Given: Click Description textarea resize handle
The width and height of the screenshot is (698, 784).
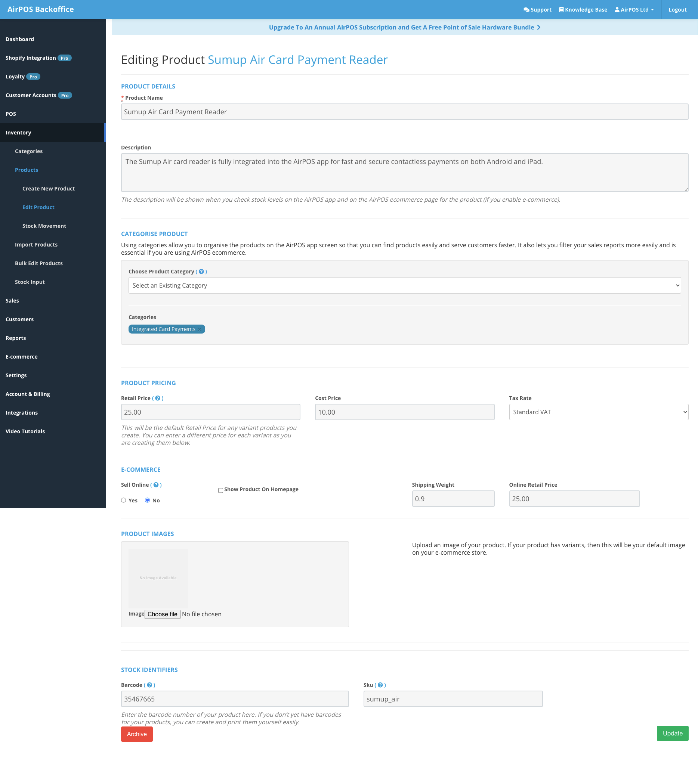Looking at the screenshot, I should click(686, 189).
